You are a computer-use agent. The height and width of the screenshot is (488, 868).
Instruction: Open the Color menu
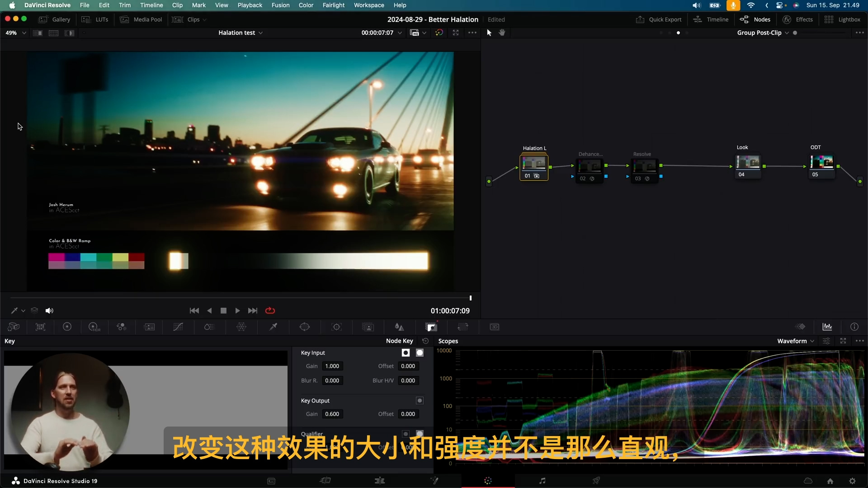coord(306,5)
